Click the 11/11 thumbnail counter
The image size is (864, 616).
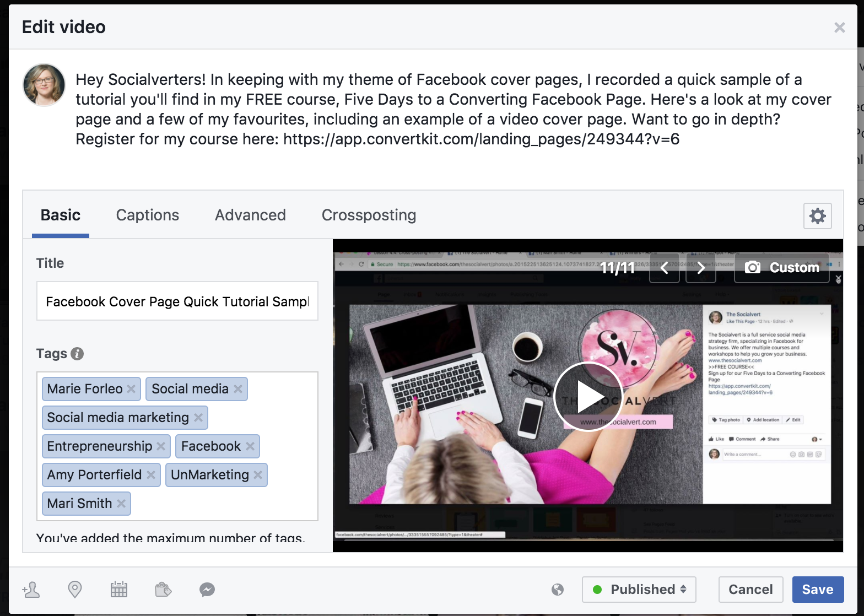[x=617, y=268]
